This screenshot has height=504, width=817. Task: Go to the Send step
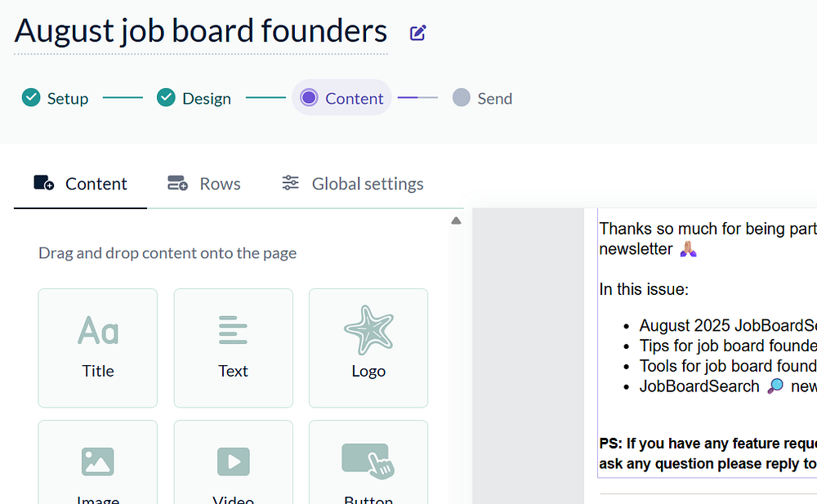[x=494, y=99]
